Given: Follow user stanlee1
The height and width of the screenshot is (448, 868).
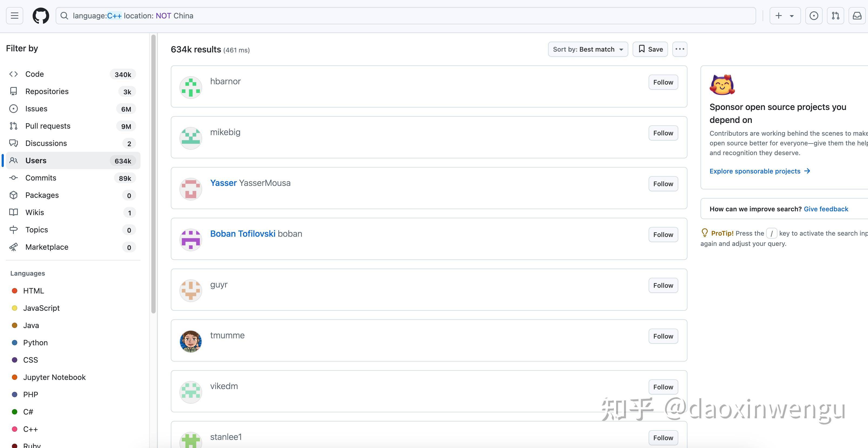Looking at the screenshot, I should pos(663,438).
